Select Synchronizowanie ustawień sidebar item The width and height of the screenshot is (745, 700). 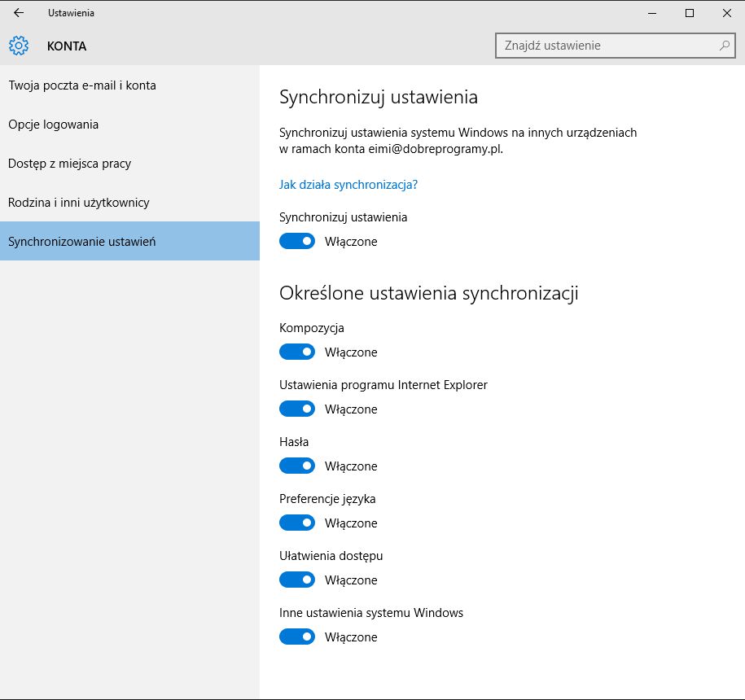click(81, 242)
